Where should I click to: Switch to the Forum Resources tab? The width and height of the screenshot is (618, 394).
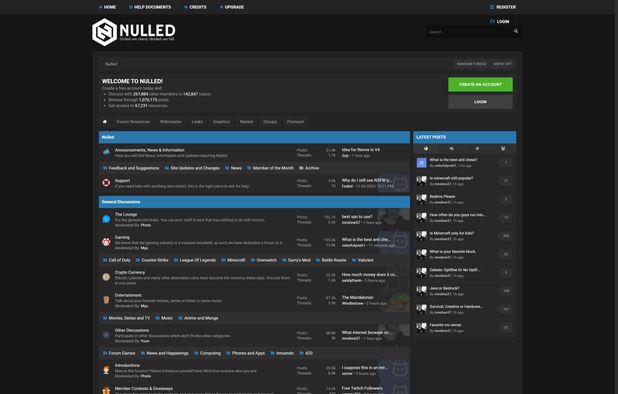133,122
